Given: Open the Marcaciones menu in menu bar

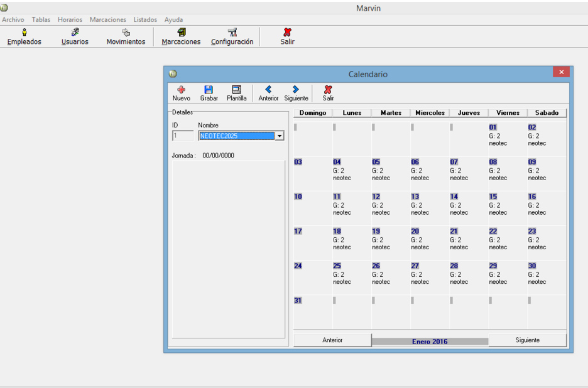Looking at the screenshot, I should click(107, 19).
